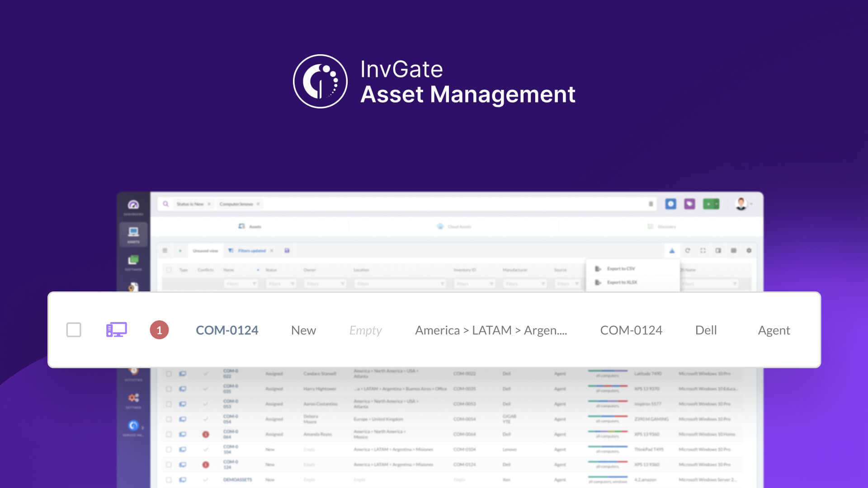Image resolution: width=868 pixels, height=488 pixels.
Task: Click the search magnifier icon
Action: pos(166,204)
